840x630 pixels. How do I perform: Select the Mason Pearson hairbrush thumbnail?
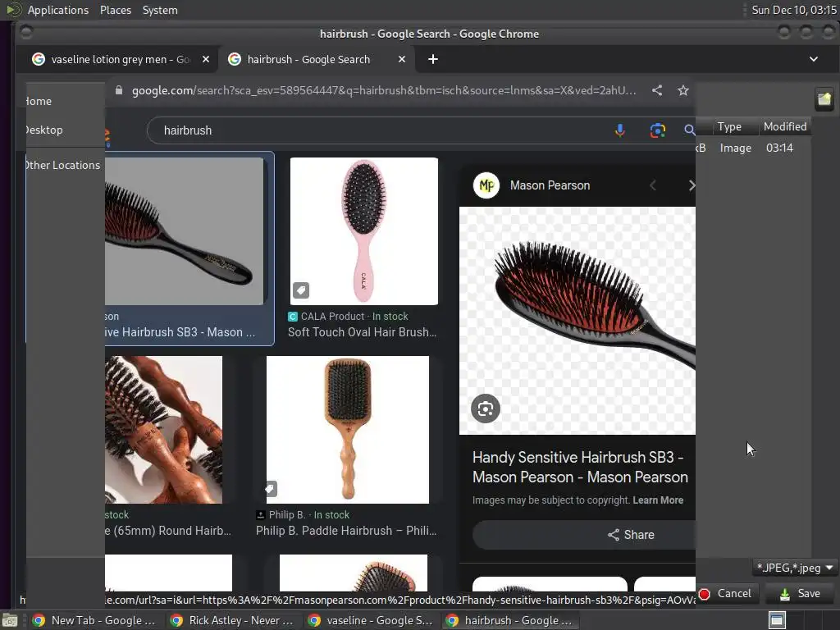pyautogui.click(x=184, y=231)
